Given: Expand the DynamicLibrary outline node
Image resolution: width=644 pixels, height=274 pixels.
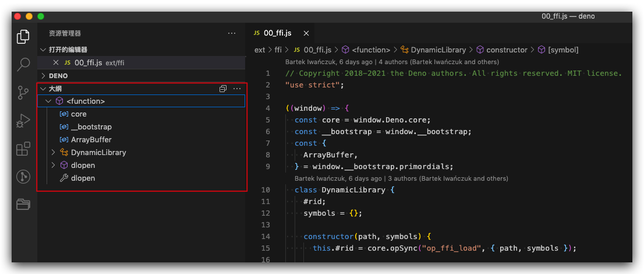Looking at the screenshot, I should (x=53, y=152).
